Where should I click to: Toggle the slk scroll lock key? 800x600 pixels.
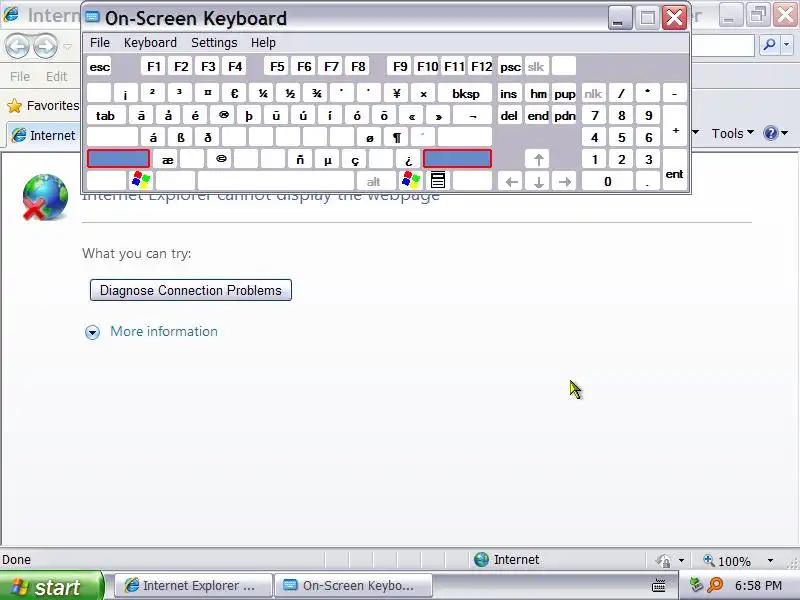pyautogui.click(x=536, y=66)
